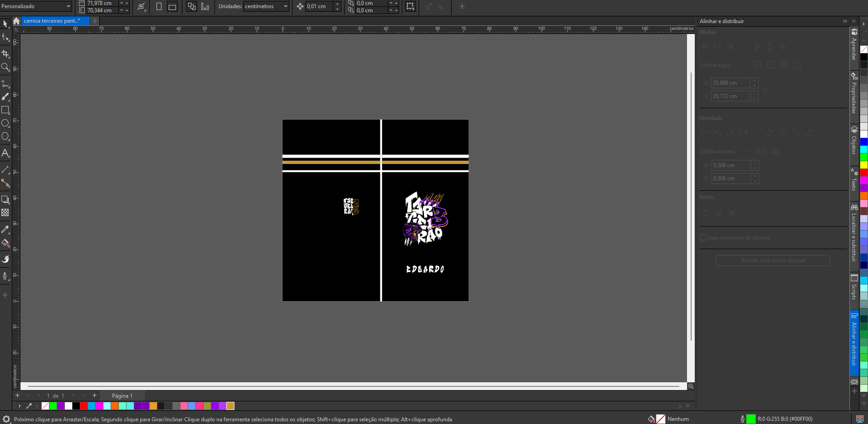The height and width of the screenshot is (424, 868).
Task: Select the Pick tool arrow
Action: (5, 24)
